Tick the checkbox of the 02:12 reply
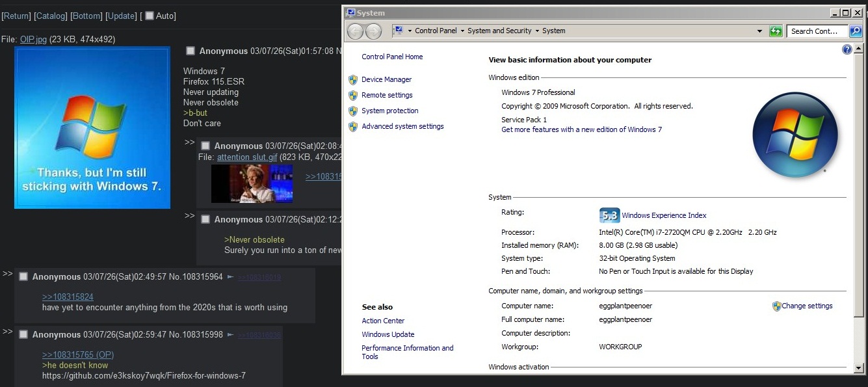The width and height of the screenshot is (868, 387). (205, 219)
